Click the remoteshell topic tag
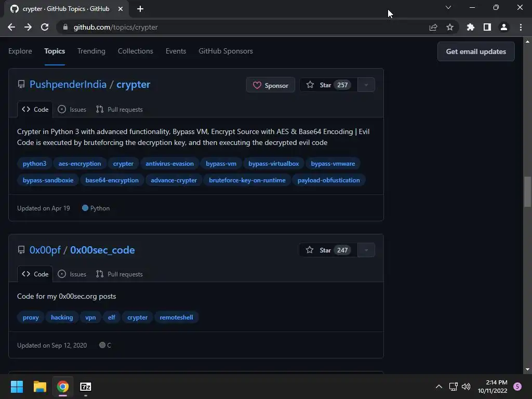Screen dimensions: 532x399 [x=177, y=317]
